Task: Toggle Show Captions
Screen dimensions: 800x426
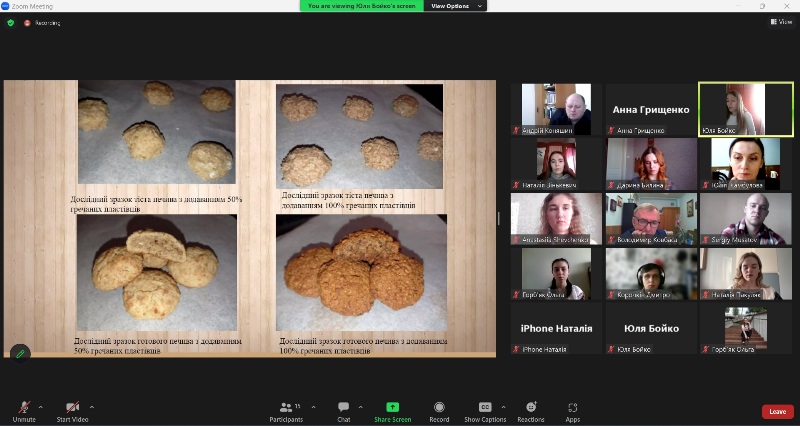Action: tap(485, 412)
